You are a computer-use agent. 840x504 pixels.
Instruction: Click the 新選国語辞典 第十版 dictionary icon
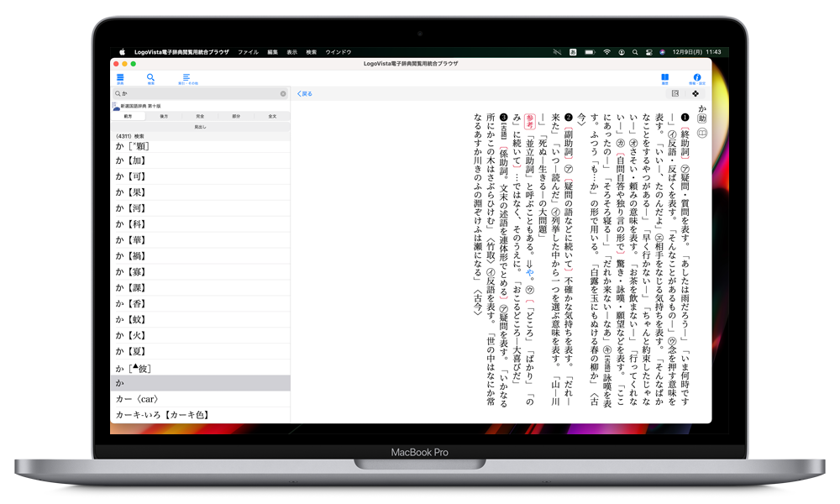[116, 106]
